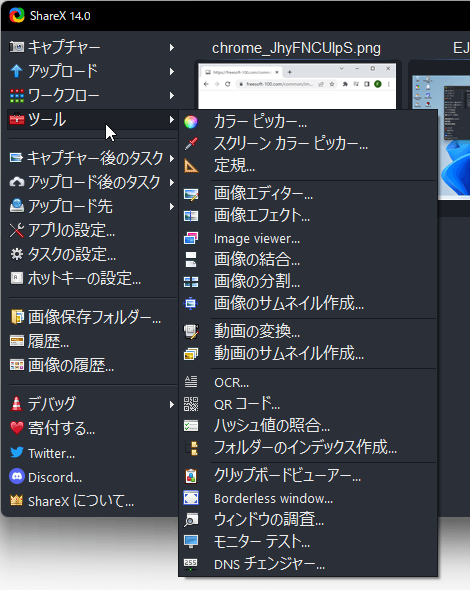This screenshot has height=590, width=470.
Task: Click the color wheel icon for カラー ピッカー
Action: coord(191,122)
